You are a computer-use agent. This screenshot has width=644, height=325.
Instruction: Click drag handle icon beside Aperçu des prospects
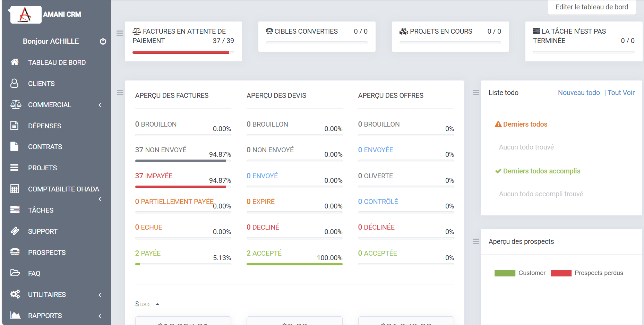(x=476, y=241)
